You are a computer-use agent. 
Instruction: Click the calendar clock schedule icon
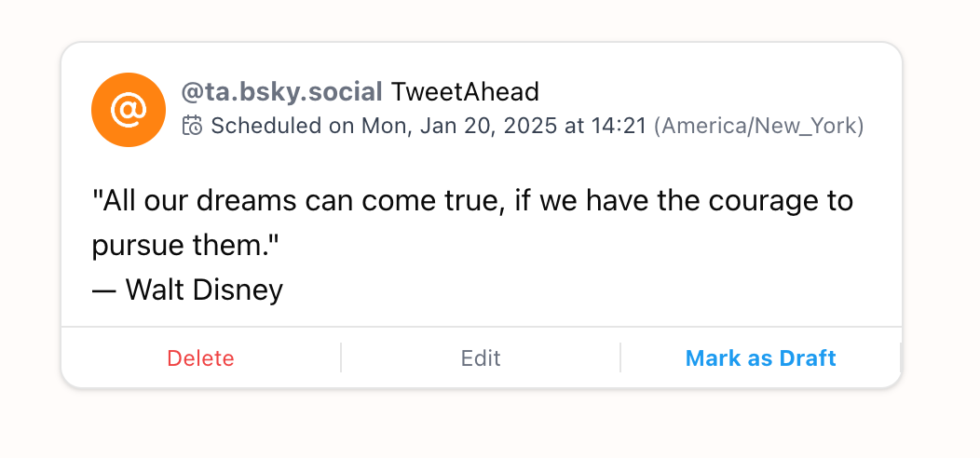click(x=193, y=126)
